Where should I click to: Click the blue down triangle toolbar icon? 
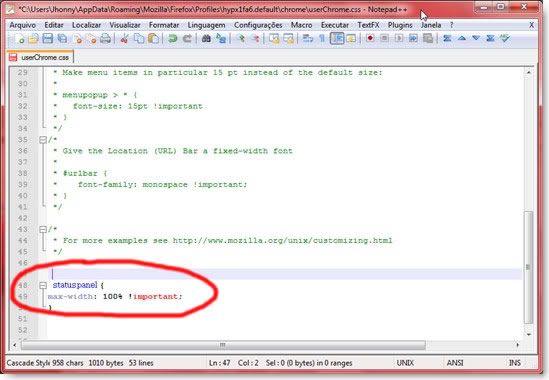tap(476, 38)
